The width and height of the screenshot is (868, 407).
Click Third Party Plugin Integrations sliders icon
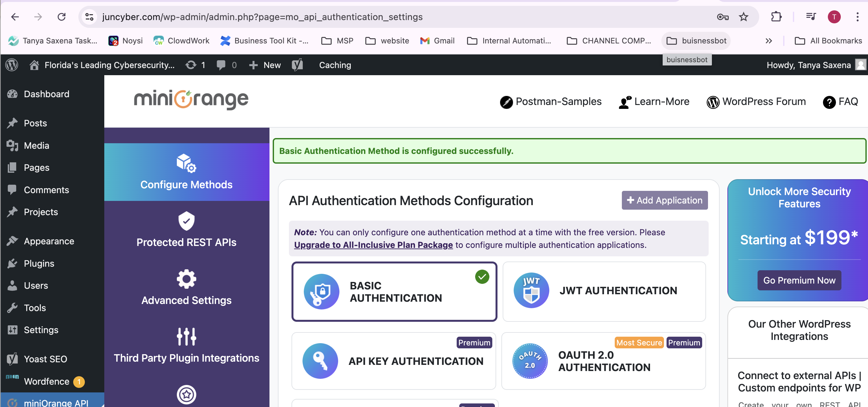(x=186, y=337)
